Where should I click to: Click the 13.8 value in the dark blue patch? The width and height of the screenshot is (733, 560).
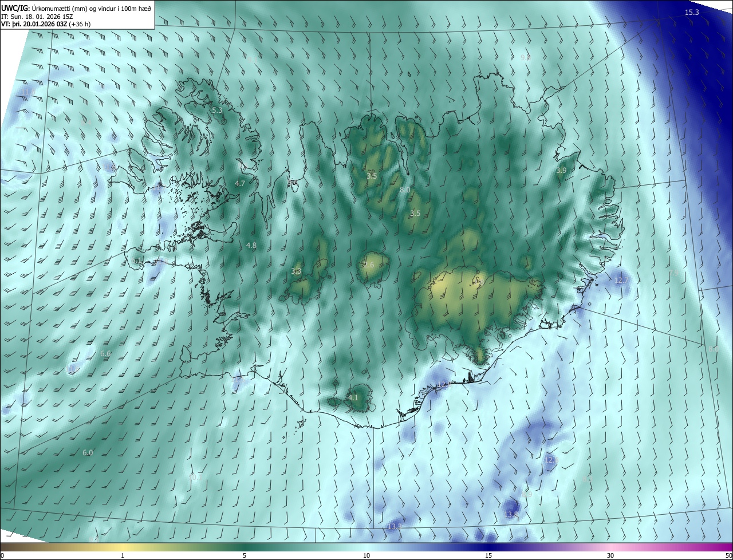coord(511,515)
